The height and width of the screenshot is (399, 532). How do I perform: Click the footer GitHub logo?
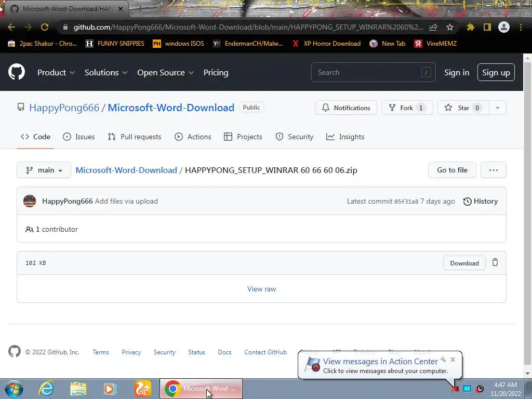coord(14,352)
